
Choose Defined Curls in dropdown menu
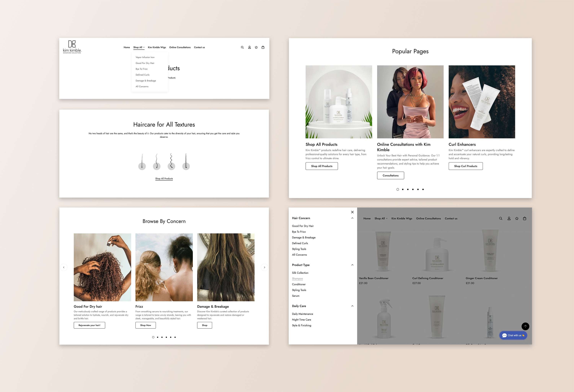tap(143, 75)
